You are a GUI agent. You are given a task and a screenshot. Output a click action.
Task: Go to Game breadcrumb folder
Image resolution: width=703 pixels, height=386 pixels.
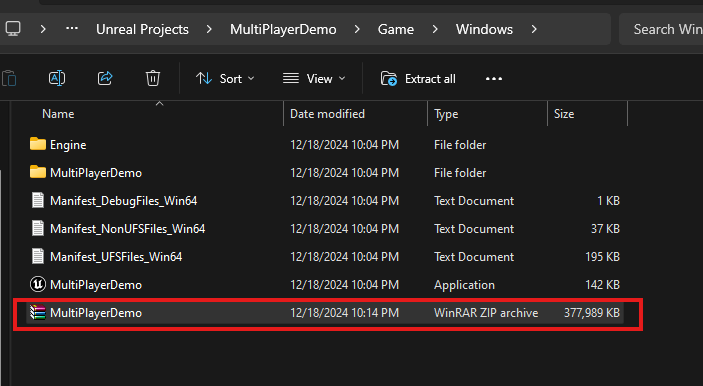tap(395, 29)
